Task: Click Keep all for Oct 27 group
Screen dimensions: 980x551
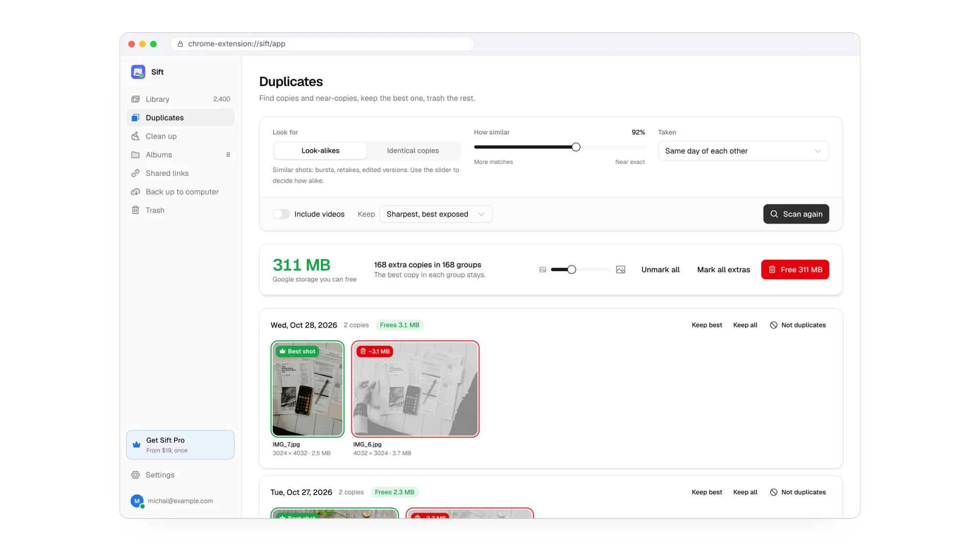Action: point(745,492)
